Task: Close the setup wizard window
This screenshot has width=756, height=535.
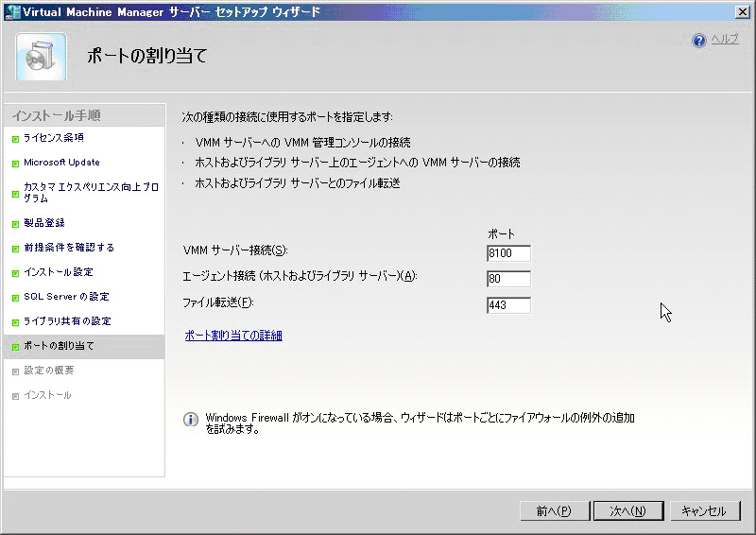Action: (x=743, y=11)
